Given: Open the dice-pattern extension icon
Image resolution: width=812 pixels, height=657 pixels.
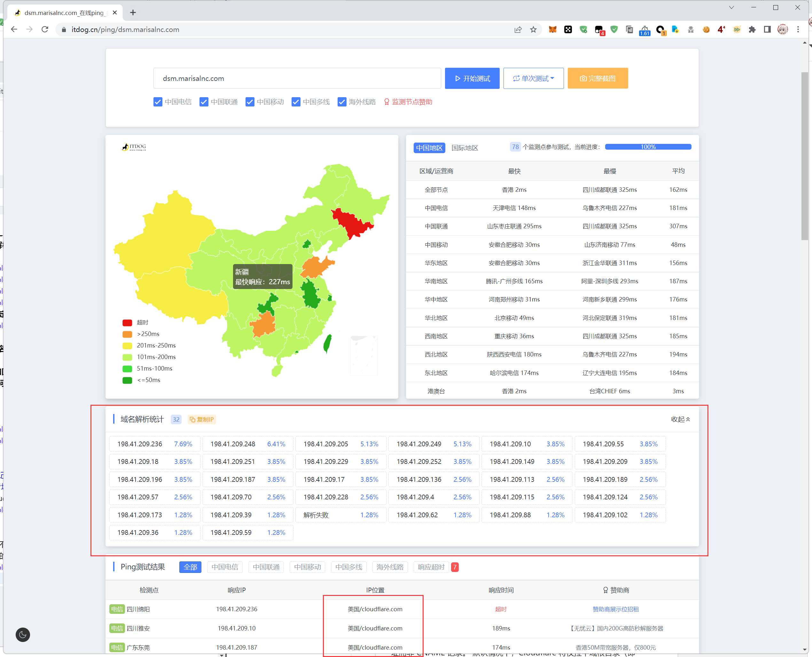Looking at the screenshot, I should coord(568,29).
